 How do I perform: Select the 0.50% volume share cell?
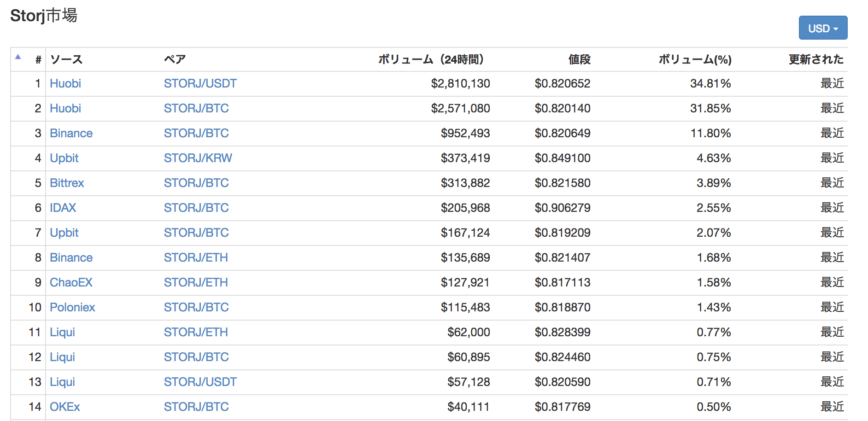[x=714, y=407]
